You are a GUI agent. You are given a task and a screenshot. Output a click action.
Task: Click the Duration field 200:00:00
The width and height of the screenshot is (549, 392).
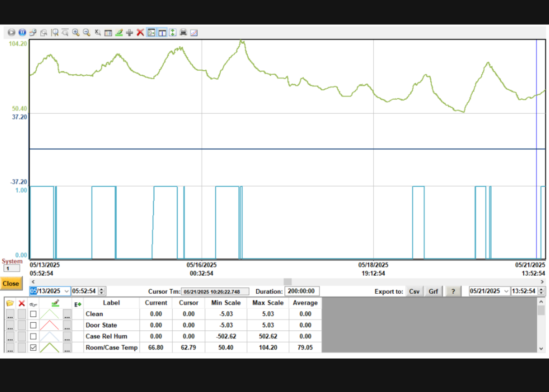tap(302, 291)
